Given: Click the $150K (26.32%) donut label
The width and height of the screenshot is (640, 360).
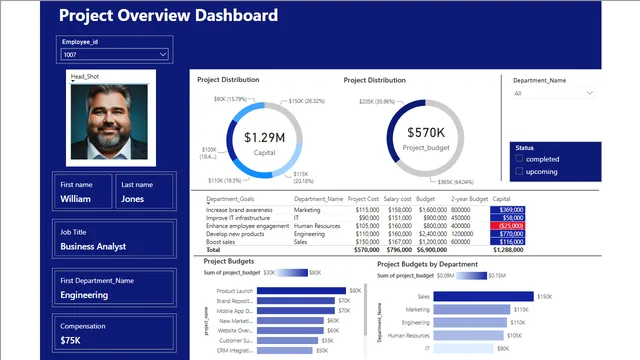Looking at the screenshot, I should pos(307,101).
